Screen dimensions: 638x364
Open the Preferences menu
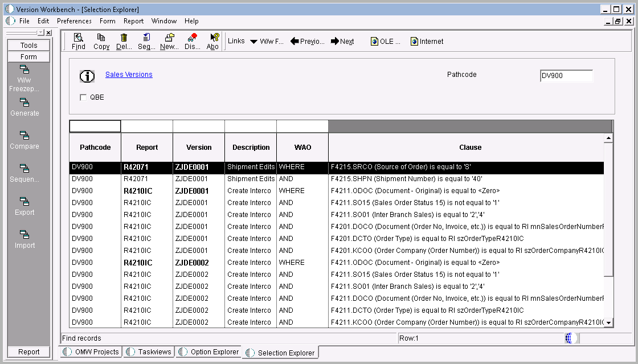74,21
